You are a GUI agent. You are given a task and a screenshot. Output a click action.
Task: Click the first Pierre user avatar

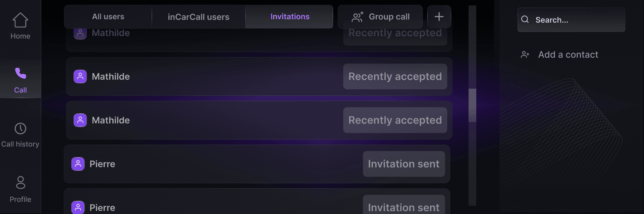[78, 164]
